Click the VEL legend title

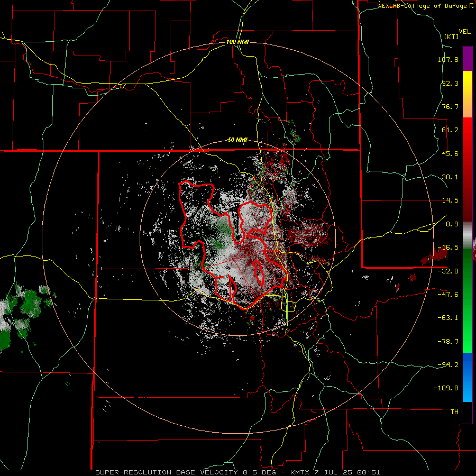465,32
